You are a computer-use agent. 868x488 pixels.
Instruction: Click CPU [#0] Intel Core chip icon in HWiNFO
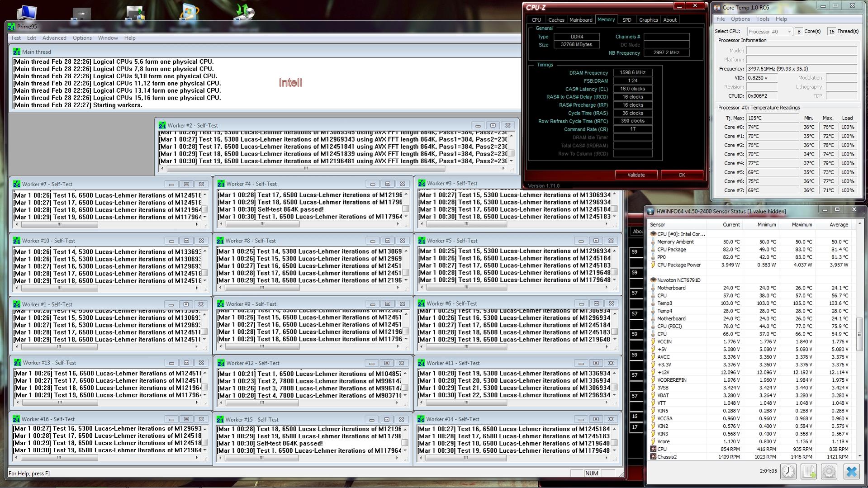tap(653, 234)
